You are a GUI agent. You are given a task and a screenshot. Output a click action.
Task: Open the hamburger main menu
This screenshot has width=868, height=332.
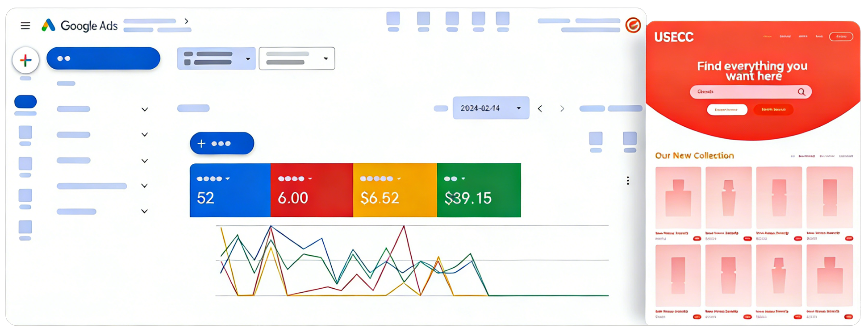[25, 26]
